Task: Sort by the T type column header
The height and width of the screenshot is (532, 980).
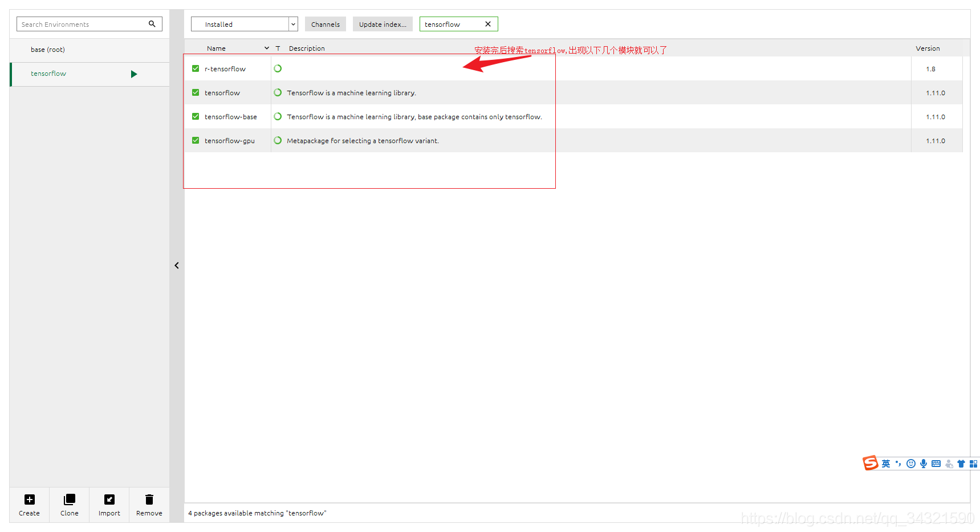Action: 278,48
